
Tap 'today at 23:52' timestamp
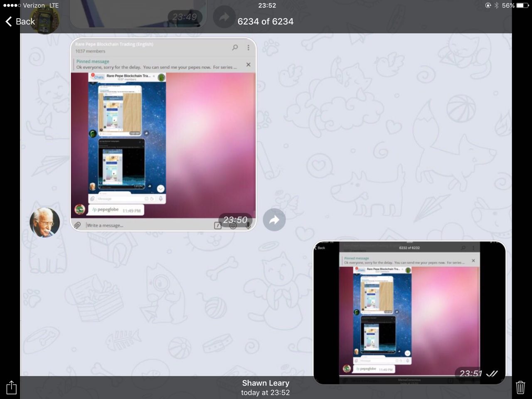(266, 392)
